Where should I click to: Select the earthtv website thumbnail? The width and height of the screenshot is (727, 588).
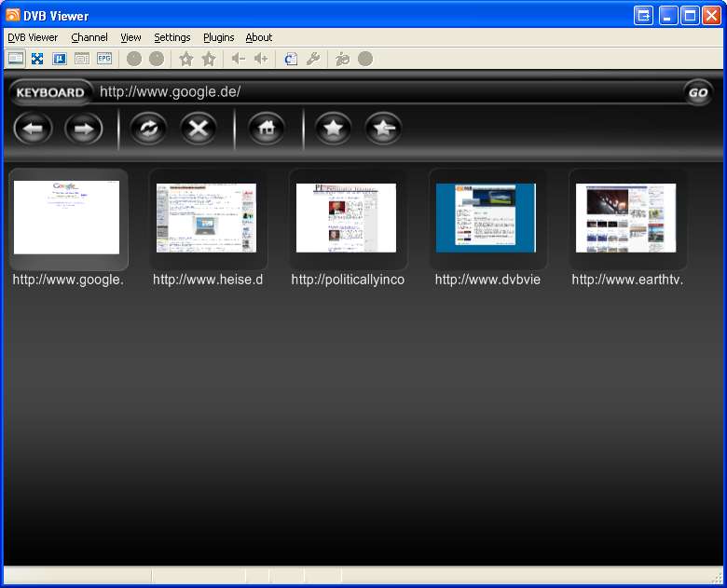click(x=626, y=218)
